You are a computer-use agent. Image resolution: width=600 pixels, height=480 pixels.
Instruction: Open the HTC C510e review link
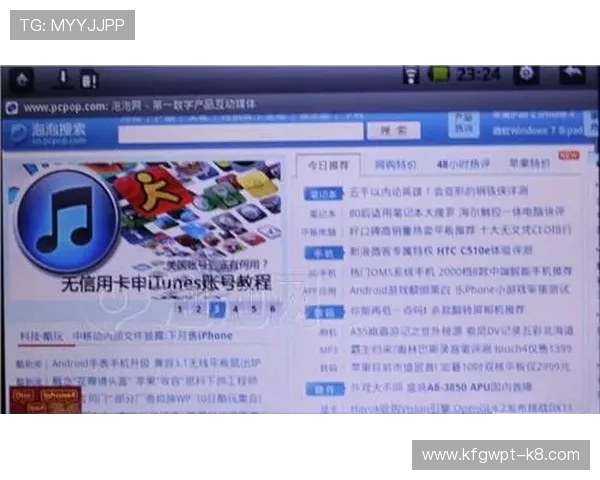(441, 251)
